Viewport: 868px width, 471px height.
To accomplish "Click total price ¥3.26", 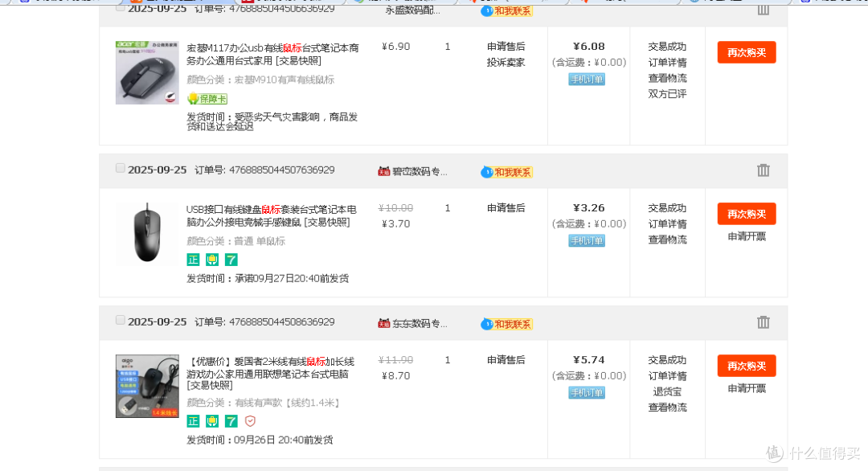I will [588, 208].
